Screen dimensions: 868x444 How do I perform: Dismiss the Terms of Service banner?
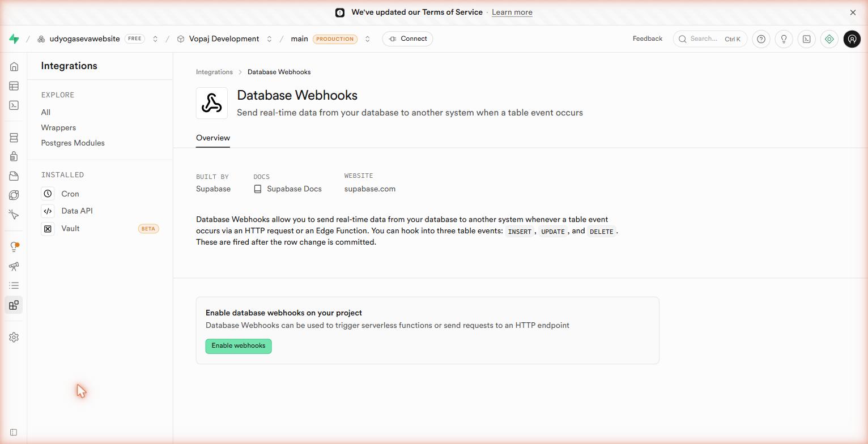pos(853,12)
